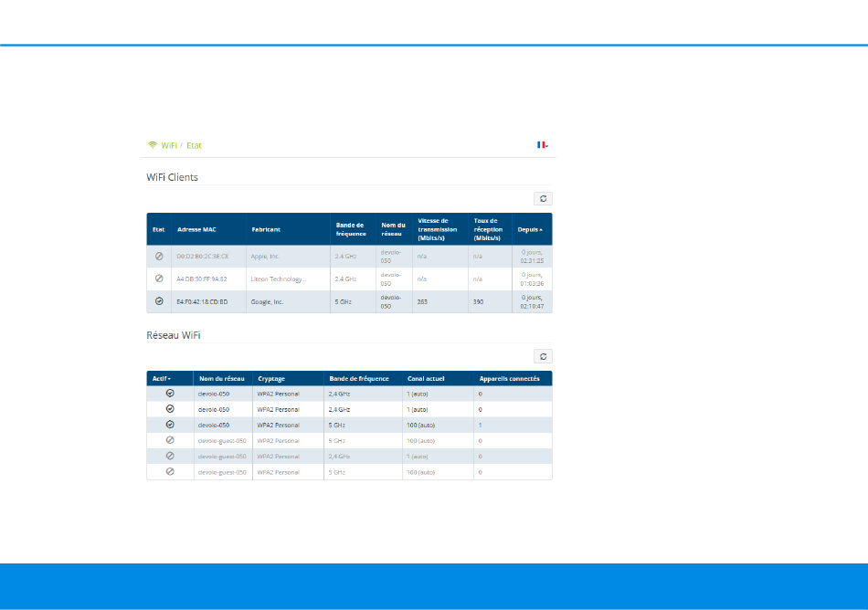Click the Réseau WiFi section heading
Image resolution: width=868 pixels, height=610 pixels.
coord(174,335)
